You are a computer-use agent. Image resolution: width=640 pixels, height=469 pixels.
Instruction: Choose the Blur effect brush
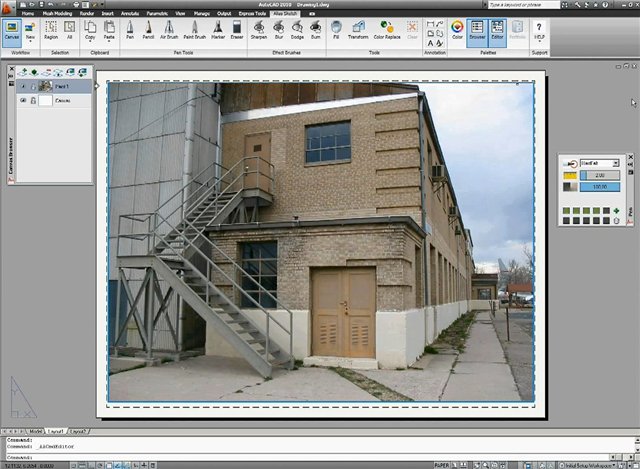point(279,30)
